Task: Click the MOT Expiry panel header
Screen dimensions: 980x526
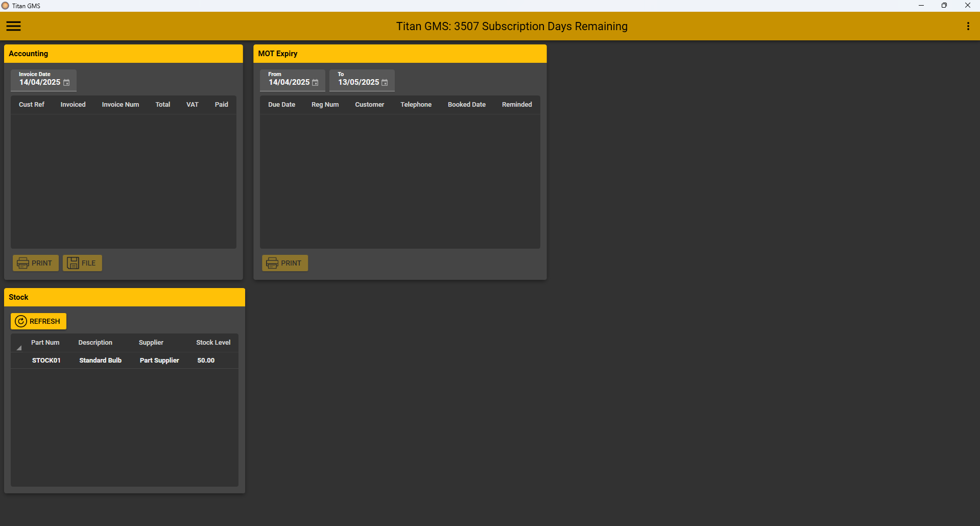Action: (400, 54)
